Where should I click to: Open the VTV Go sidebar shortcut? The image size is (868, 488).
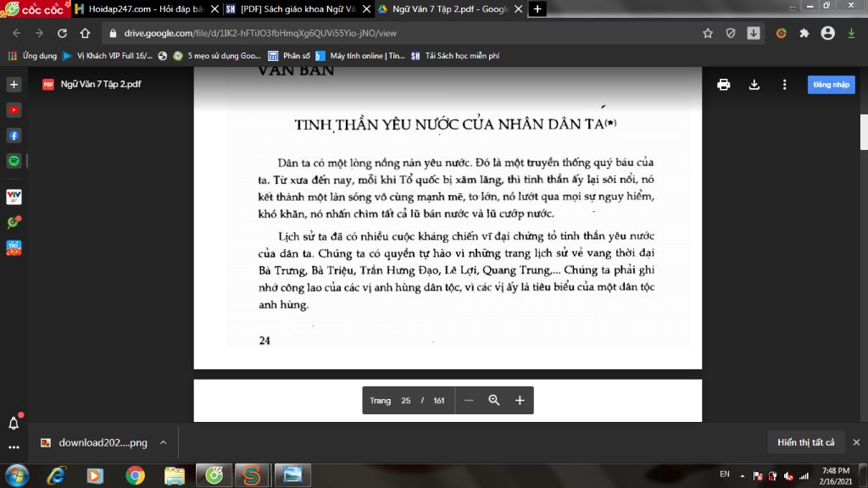tap(14, 197)
